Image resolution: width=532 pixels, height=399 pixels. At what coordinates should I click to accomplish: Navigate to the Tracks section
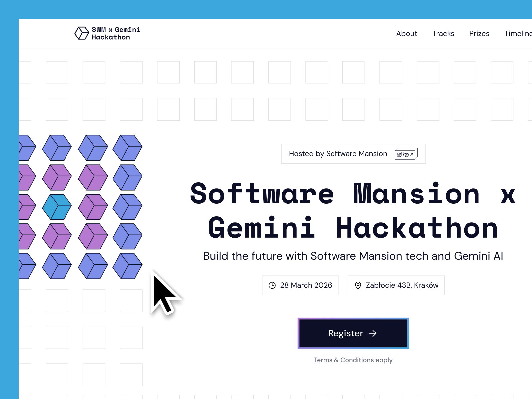pos(443,33)
